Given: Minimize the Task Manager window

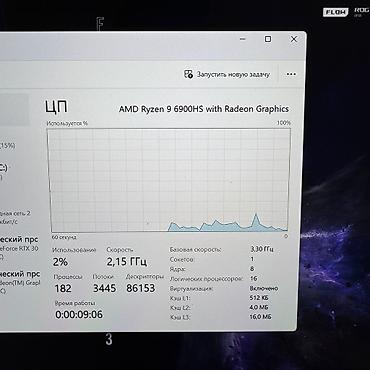Looking at the screenshot, I should click(243, 39).
